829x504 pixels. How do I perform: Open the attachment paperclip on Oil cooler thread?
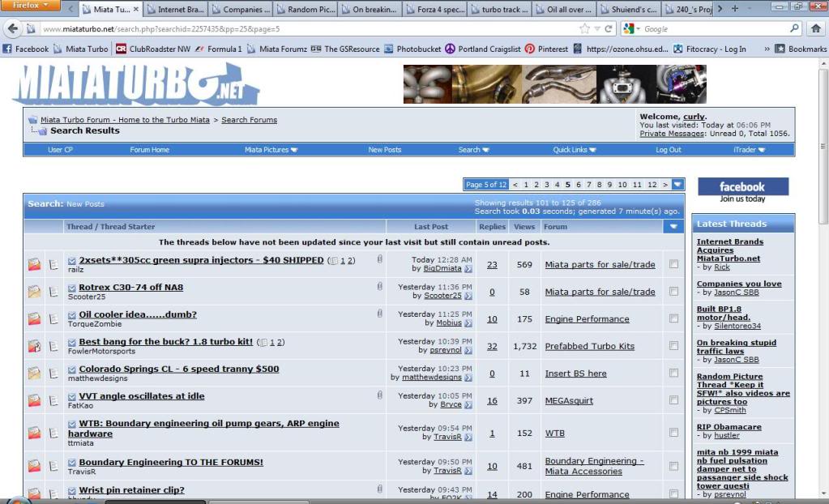(379, 312)
